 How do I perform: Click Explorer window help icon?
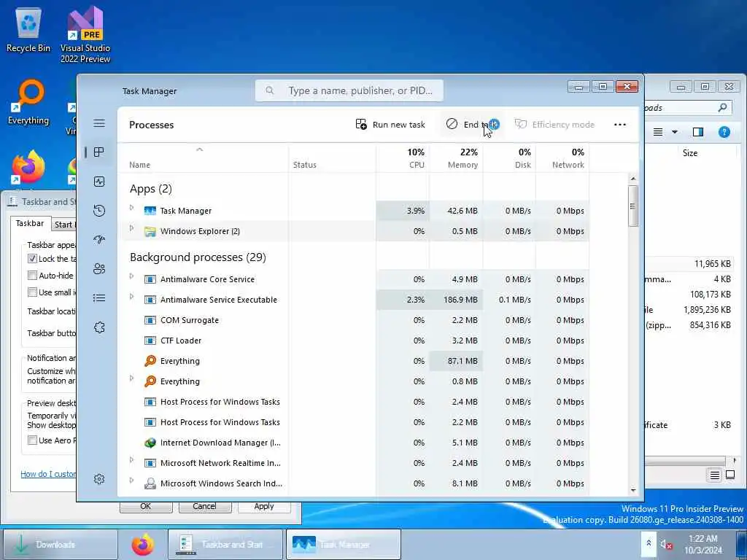click(724, 132)
